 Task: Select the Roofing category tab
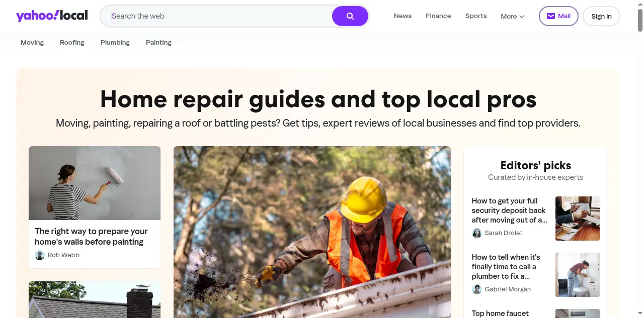(72, 43)
